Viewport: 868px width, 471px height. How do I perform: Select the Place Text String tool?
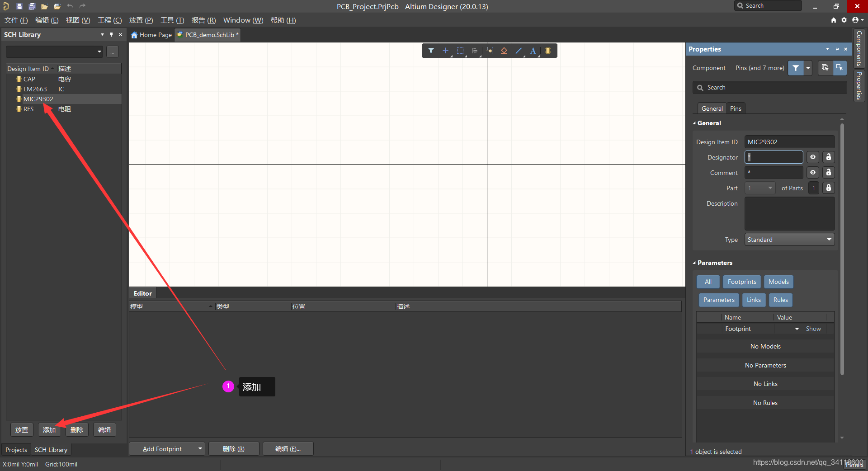tap(533, 51)
